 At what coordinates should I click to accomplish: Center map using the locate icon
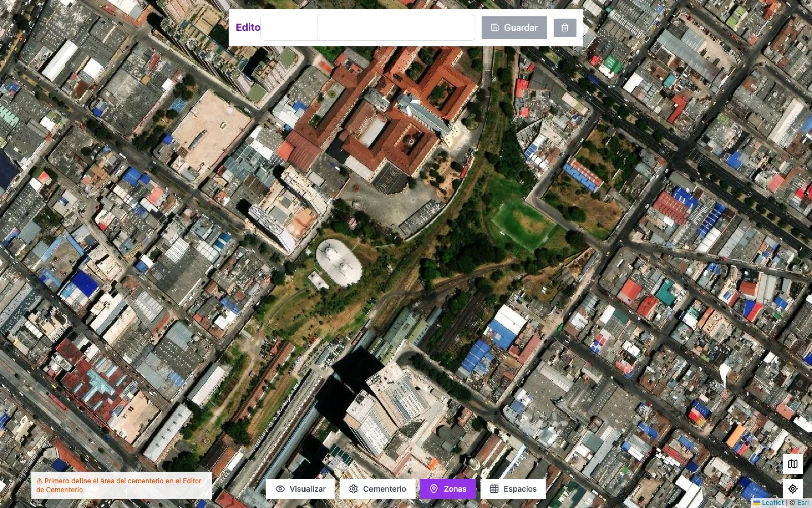click(x=793, y=489)
